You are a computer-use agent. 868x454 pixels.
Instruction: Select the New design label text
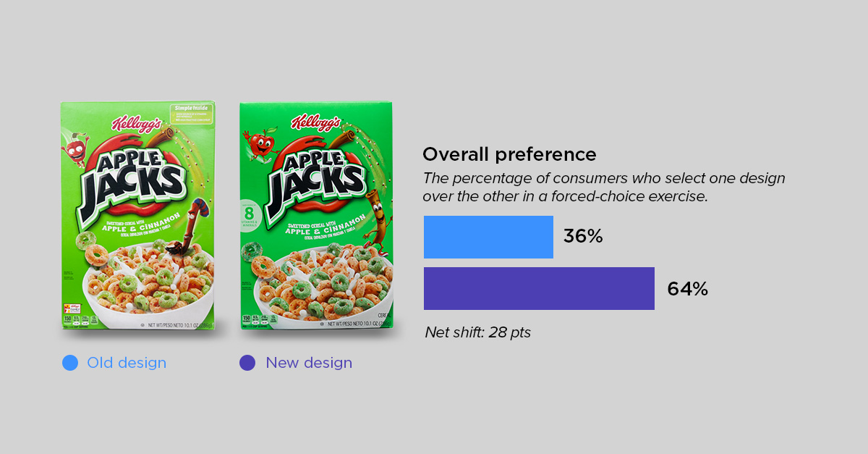pos(309,363)
